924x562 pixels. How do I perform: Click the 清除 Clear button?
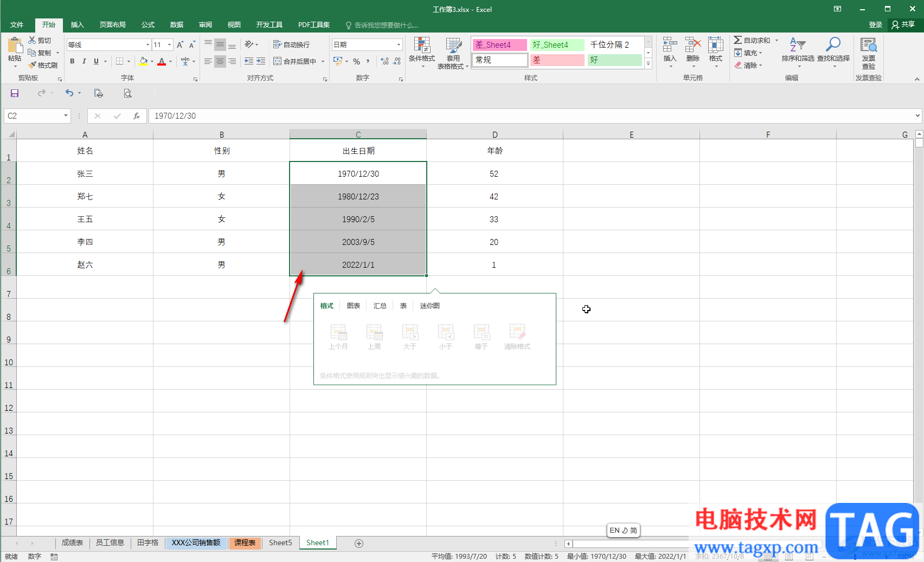[748, 65]
